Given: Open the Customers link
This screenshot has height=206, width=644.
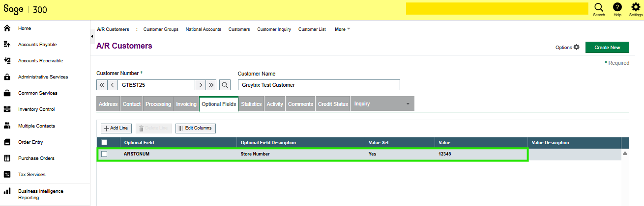Looking at the screenshot, I should click(239, 29).
